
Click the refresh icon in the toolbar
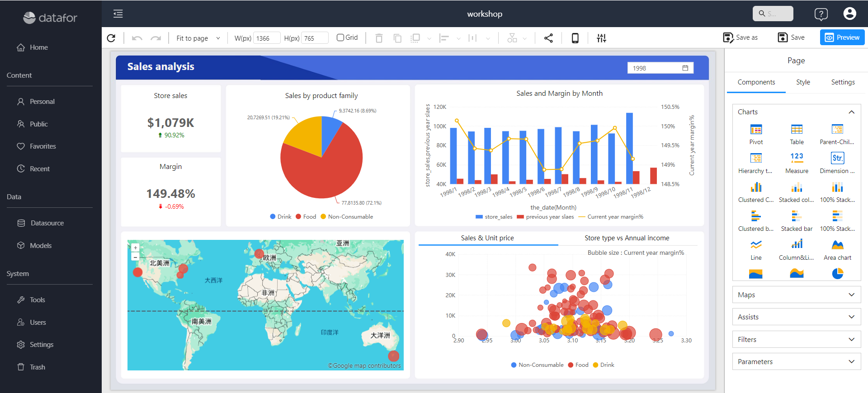(111, 38)
